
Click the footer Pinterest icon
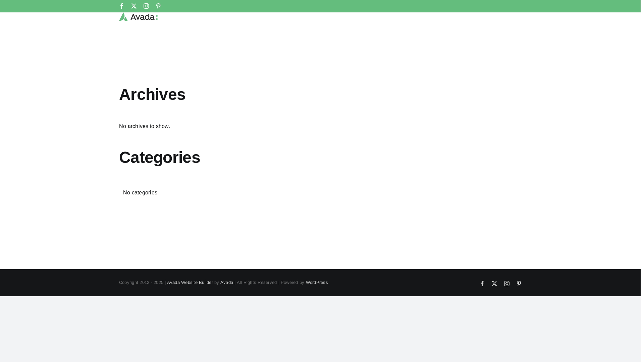(x=519, y=284)
